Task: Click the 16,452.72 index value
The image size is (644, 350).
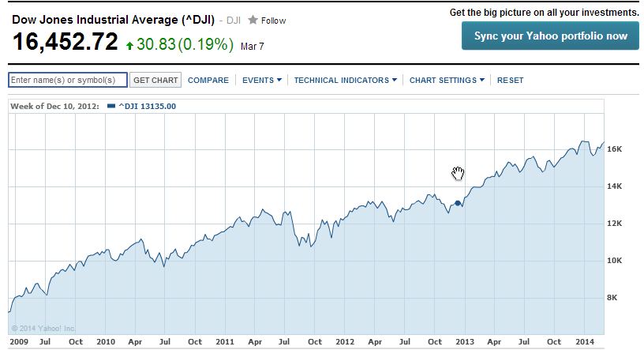Action: pos(66,42)
